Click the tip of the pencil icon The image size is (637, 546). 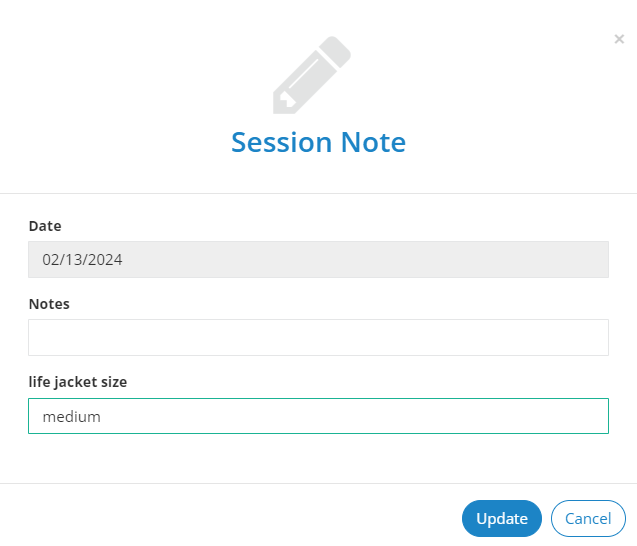pos(282,104)
